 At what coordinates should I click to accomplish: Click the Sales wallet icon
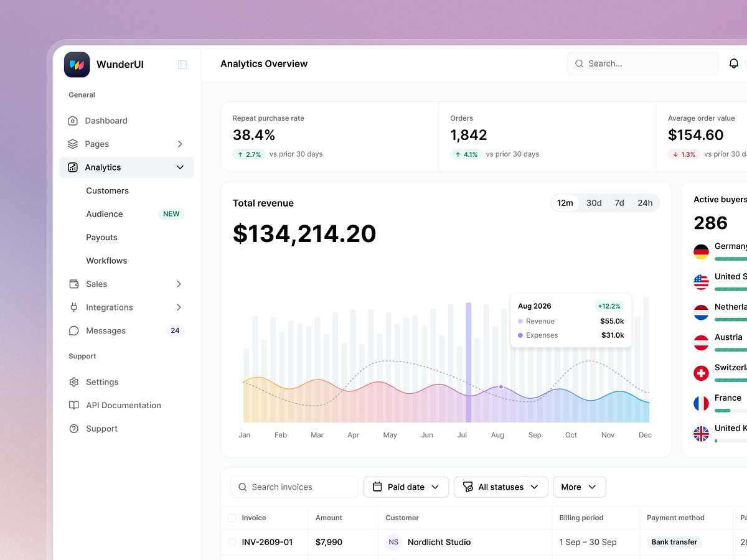[74, 284]
